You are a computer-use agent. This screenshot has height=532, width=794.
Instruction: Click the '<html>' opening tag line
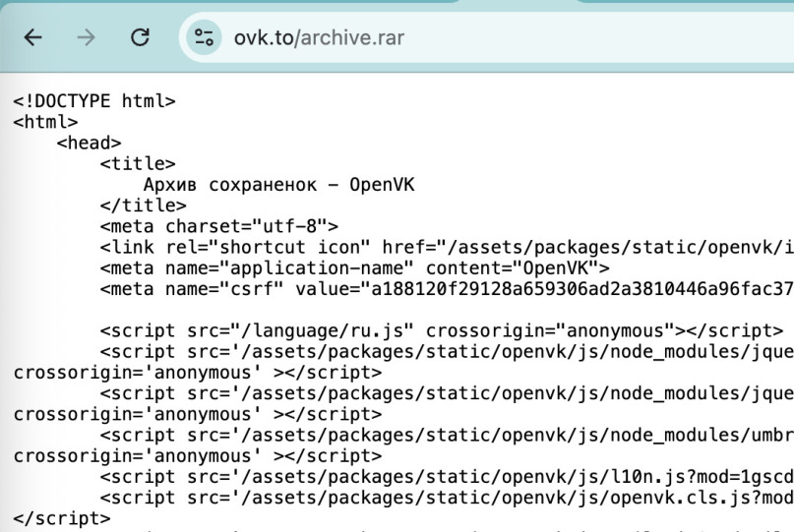(45, 122)
